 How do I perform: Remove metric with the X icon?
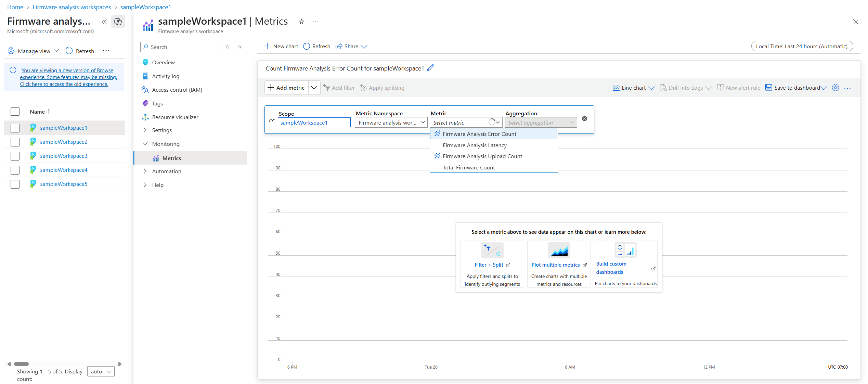(585, 119)
